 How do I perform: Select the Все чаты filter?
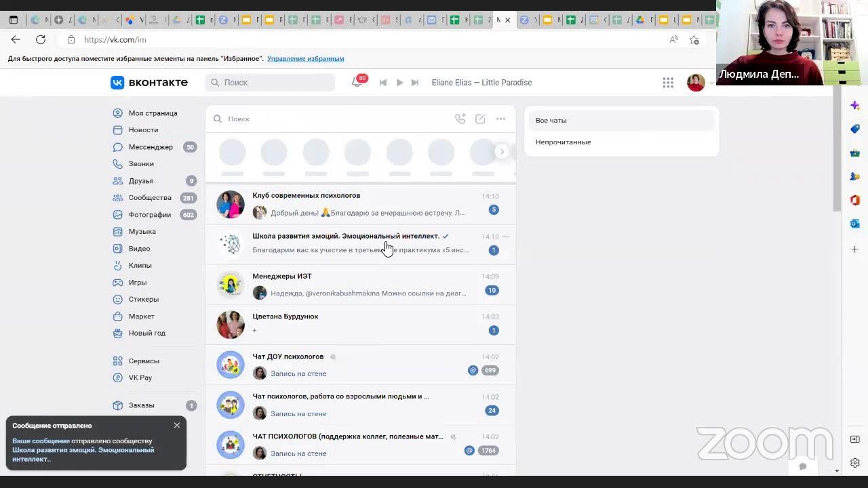coord(621,121)
